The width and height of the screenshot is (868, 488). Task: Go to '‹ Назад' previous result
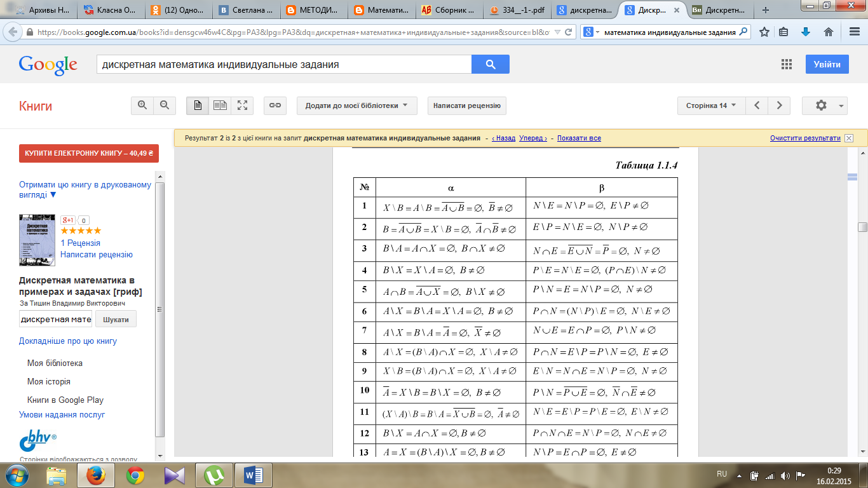point(503,138)
